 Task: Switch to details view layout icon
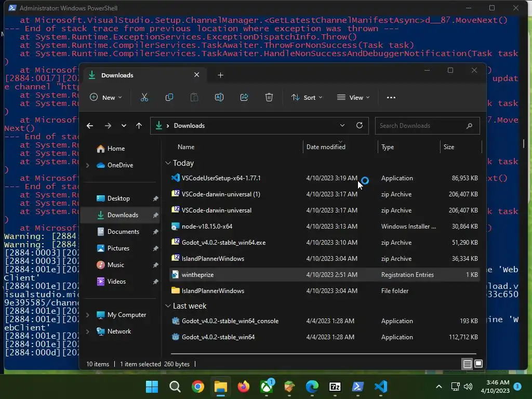tap(467, 364)
